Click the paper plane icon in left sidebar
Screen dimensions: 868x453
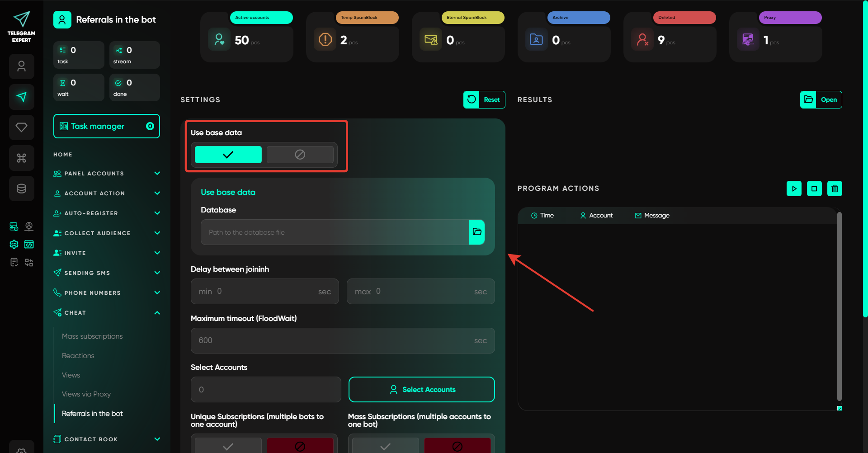[x=21, y=97]
